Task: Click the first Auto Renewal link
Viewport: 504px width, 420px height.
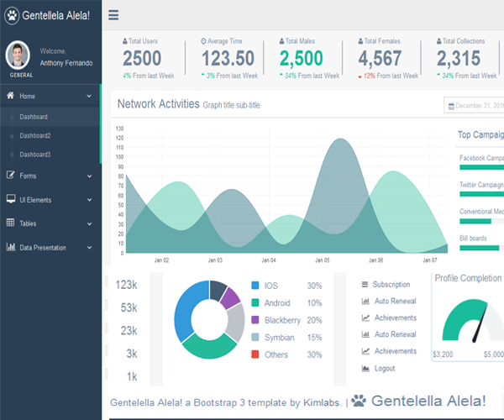Action: [x=396, y=301]
